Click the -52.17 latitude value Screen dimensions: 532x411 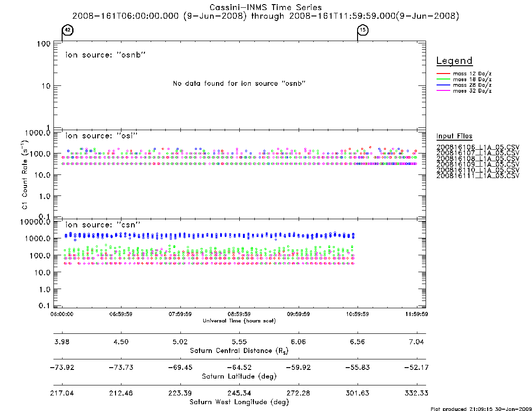point(416,368)
